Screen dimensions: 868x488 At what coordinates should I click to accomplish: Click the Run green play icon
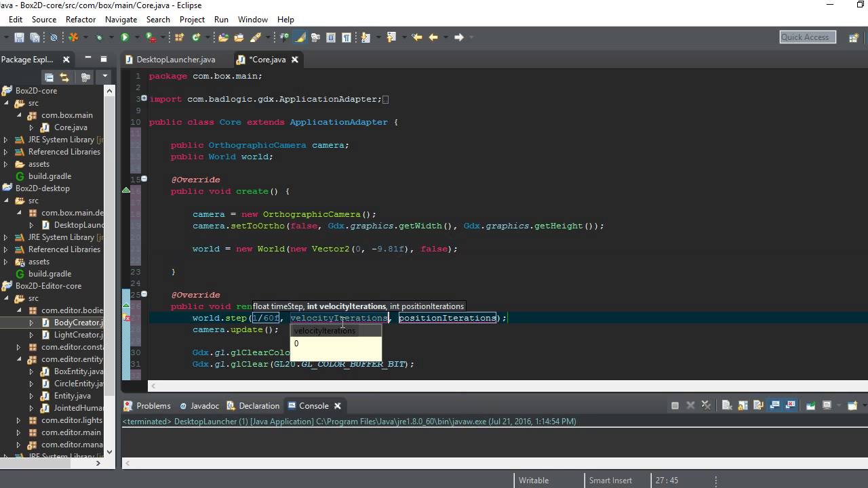coord(125,37)
